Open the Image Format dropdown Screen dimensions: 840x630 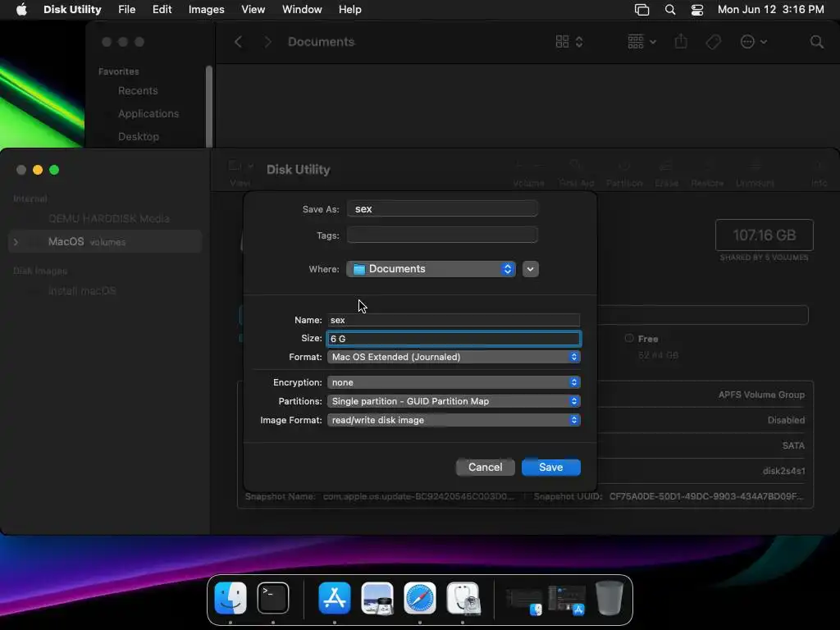[454, 420]
